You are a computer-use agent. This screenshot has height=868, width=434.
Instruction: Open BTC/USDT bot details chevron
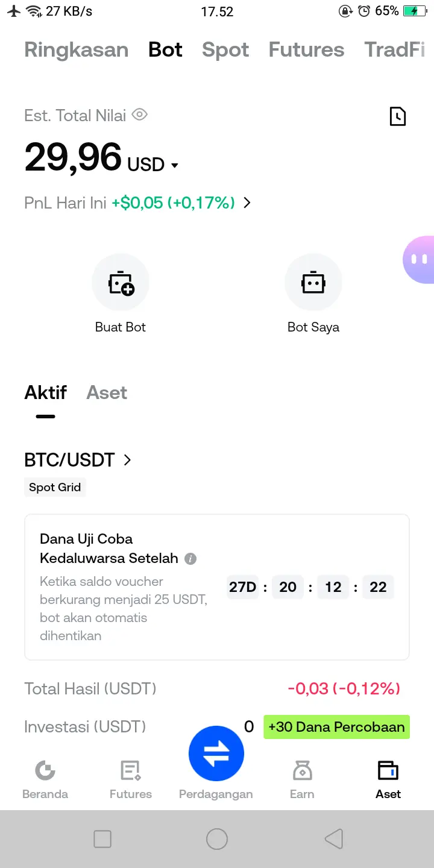127,460
